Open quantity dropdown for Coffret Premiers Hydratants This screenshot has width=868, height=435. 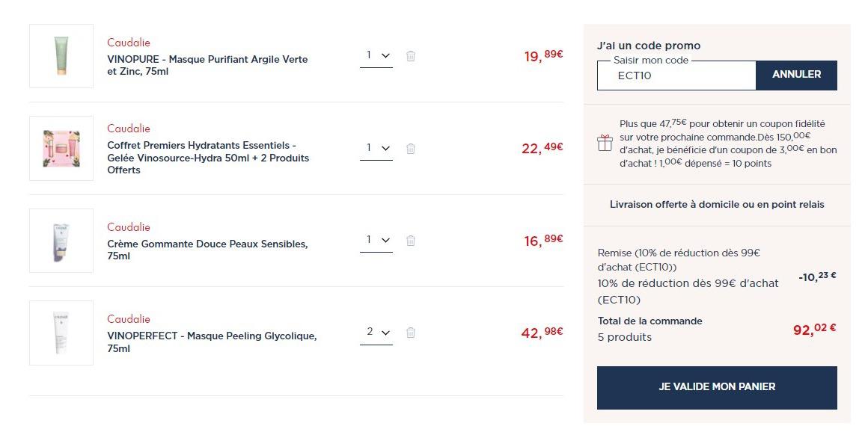(376, 149)
